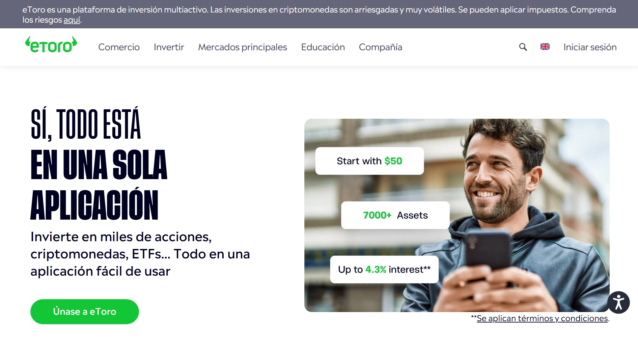Expand the Educación menu

[x=323, y=47]
